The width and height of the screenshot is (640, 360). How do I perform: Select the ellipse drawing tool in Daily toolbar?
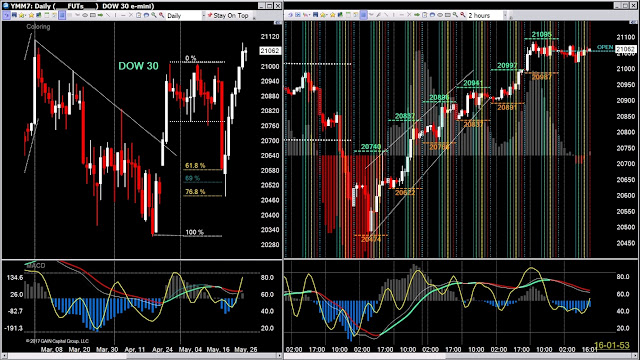pos(85,15)
